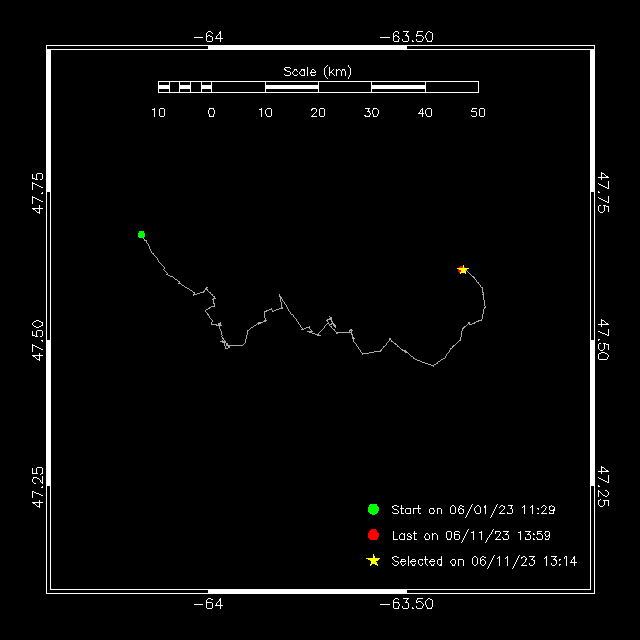Click the green Start legend dot
Viewport: 640px width, 640px height.
373,509
